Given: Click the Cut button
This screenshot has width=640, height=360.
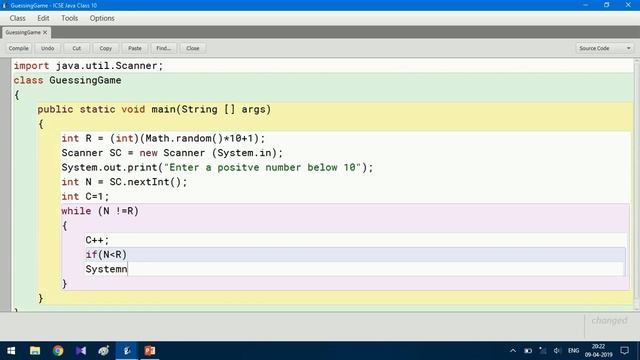Looking at the screenshot, I should [76, 48].
